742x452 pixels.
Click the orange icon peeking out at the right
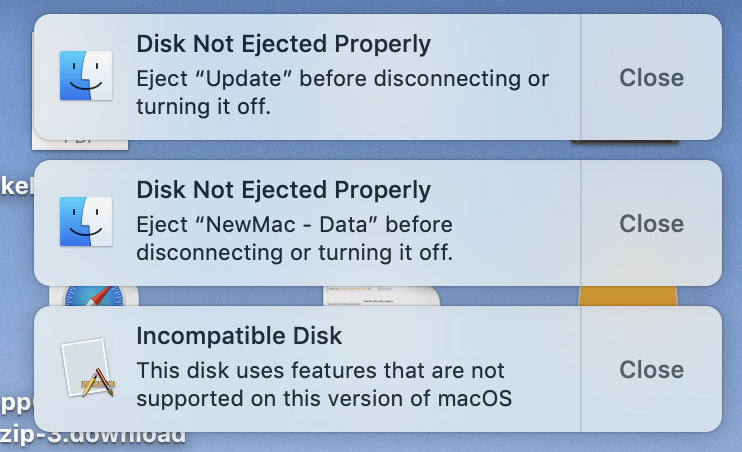(628, 296)
